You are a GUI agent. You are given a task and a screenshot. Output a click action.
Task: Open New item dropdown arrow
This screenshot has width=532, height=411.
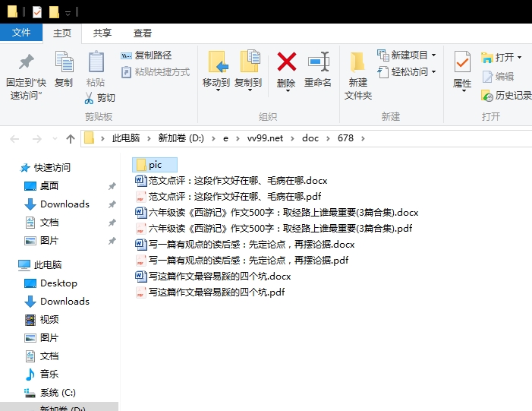click(433, 55)
